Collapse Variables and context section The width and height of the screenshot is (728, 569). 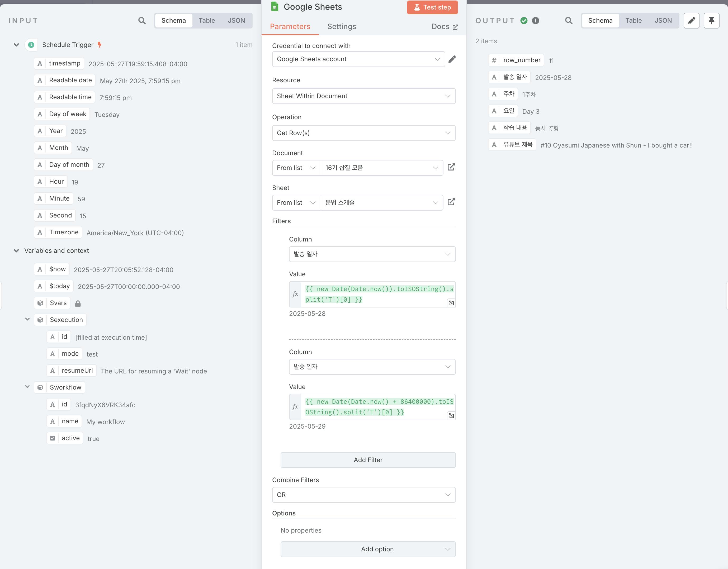[16, 251]
